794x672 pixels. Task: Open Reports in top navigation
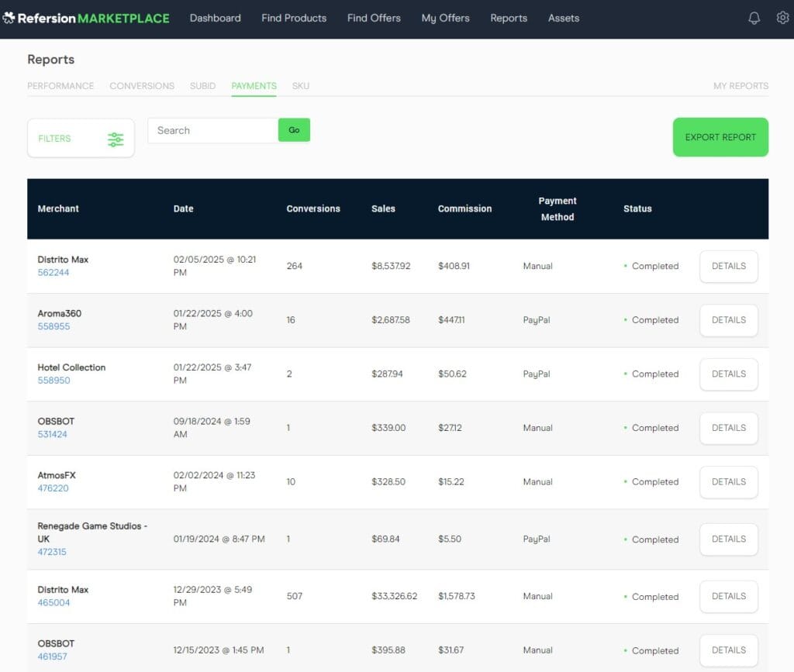(509, 19)
